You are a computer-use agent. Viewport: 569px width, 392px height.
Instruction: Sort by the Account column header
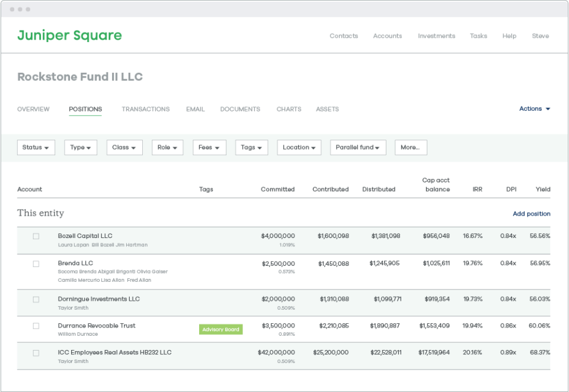[x=30, y=189]
